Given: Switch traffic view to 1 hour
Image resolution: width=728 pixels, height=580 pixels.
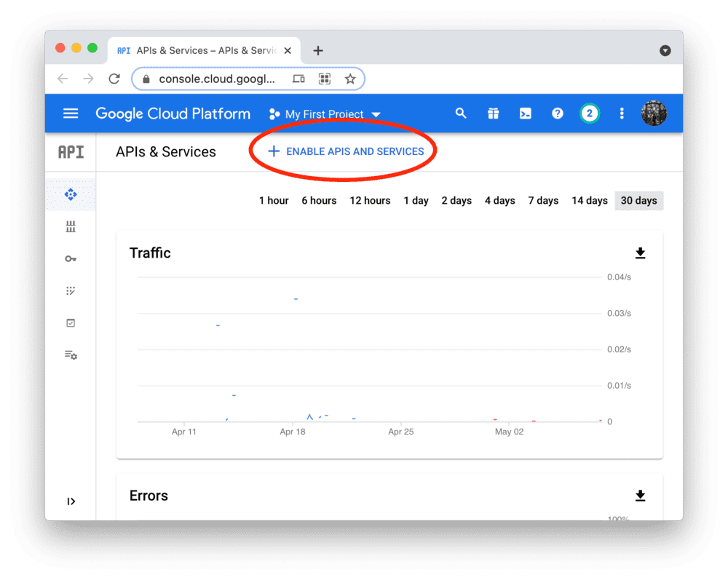Looking at the screenshot, I should 273,200.
